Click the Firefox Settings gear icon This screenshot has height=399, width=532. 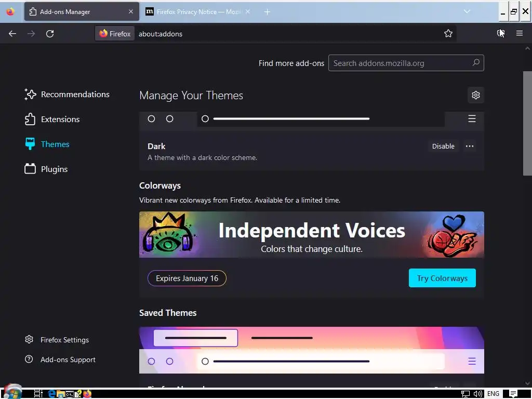(x=29, y=340)
